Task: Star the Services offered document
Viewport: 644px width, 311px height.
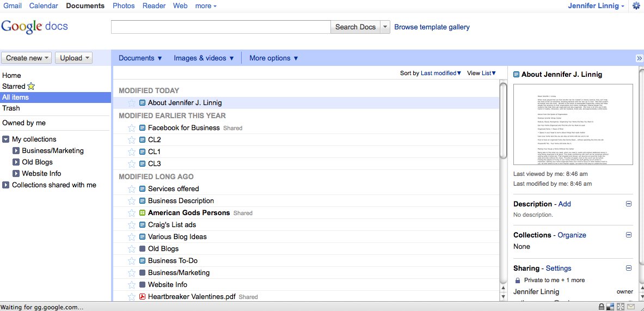Action: tap(131, 189)
